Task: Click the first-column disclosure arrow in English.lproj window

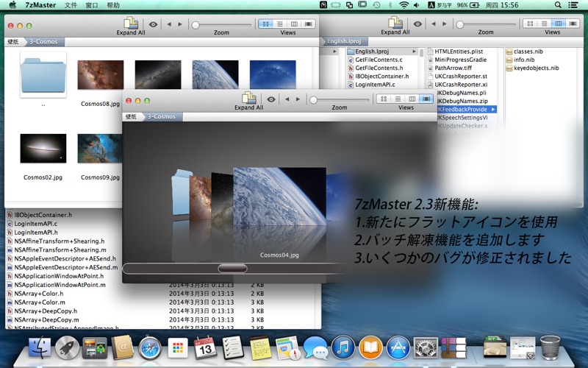Action: click(334, 52)
